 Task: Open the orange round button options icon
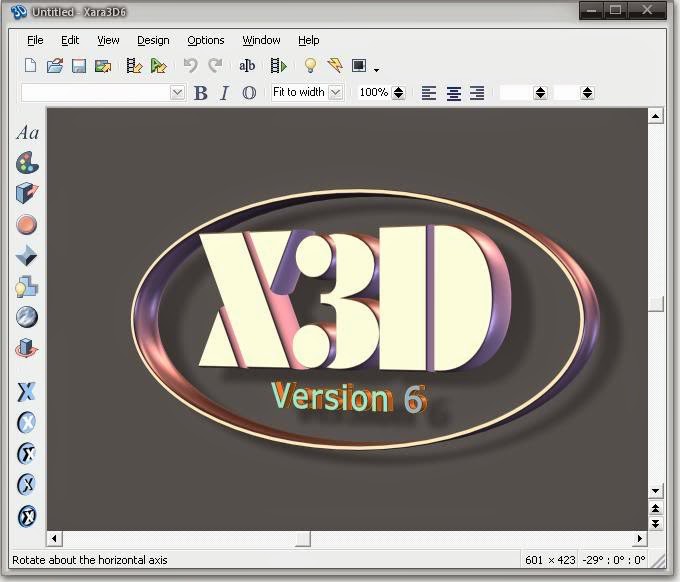pos(26,225)
